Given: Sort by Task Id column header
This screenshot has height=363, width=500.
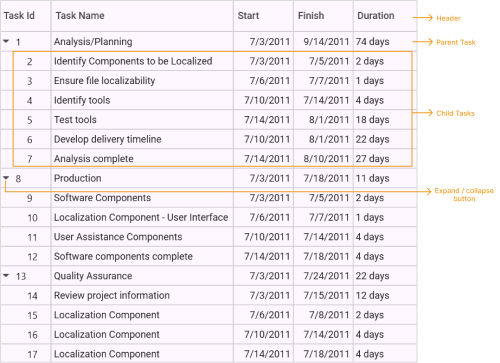Looking at the screenshot, I should [x=19, y=16].
